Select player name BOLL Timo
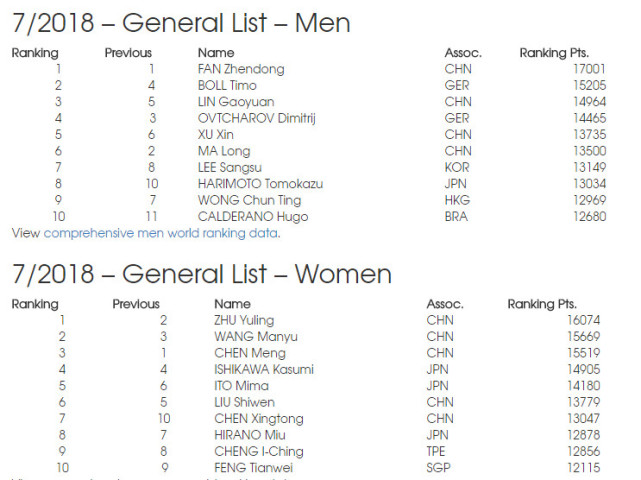641x480 pixels. [x=227, y=85]
